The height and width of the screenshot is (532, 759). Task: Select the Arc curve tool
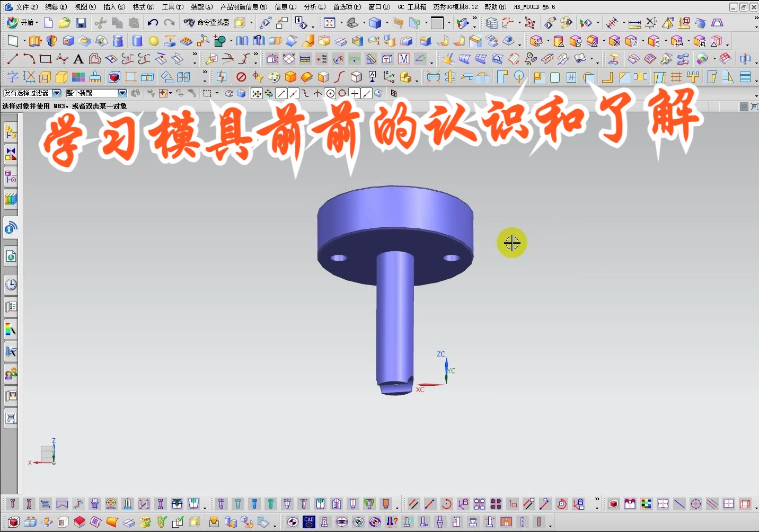29,59
